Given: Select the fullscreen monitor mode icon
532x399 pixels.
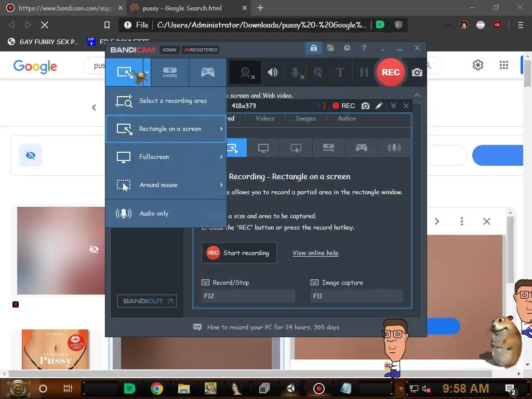Looking at the screenshot, I should (x=263, y=148).
